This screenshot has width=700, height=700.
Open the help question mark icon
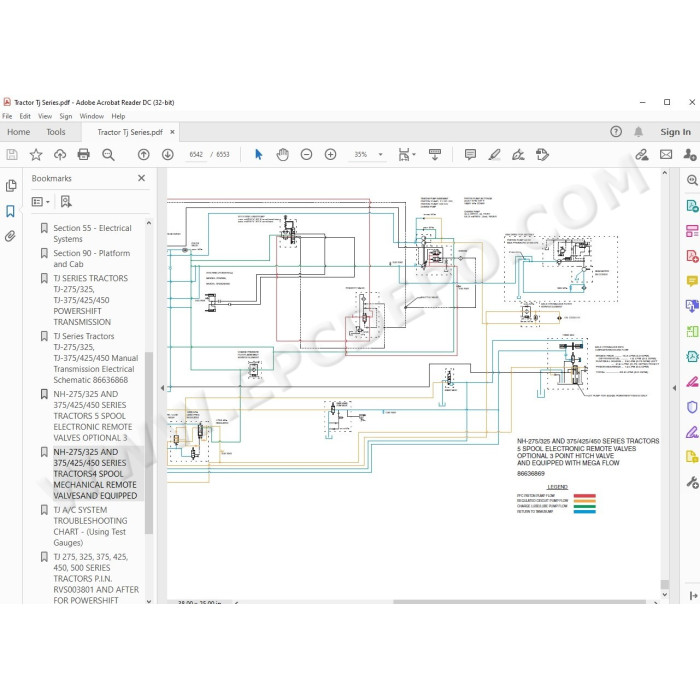click(616, 132)
